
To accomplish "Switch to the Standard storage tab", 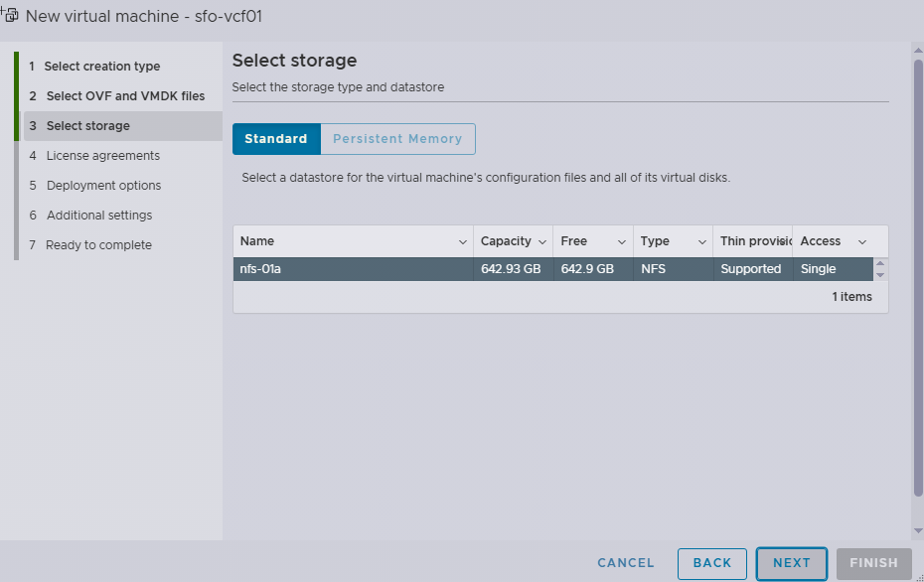I will 276,139.
